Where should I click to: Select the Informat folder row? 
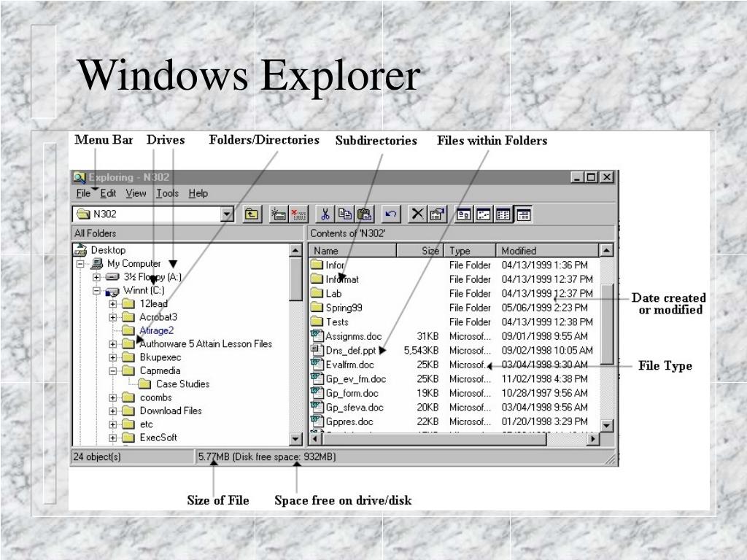click(452, 279)
